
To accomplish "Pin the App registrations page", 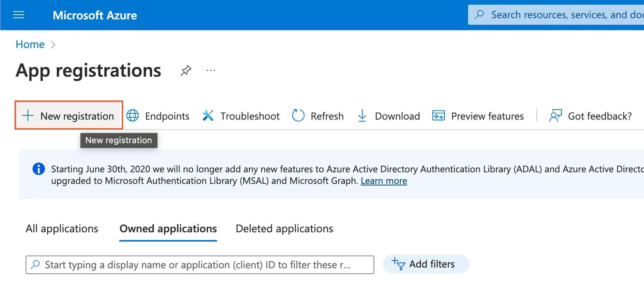I will [186, 70].
